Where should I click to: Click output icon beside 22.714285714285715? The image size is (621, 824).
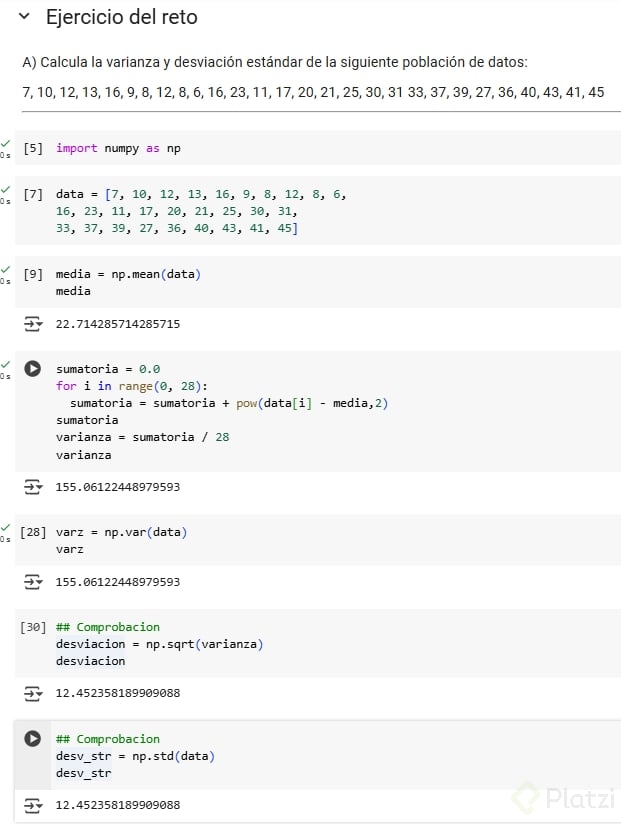click(33, 324)
